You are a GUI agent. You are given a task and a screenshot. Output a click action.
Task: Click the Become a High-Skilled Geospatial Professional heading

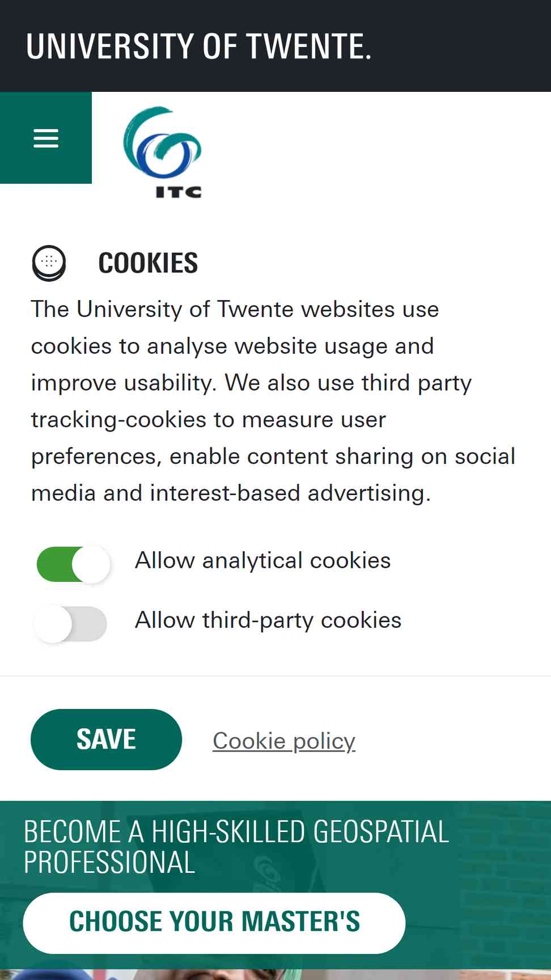(x=236, y=847)
